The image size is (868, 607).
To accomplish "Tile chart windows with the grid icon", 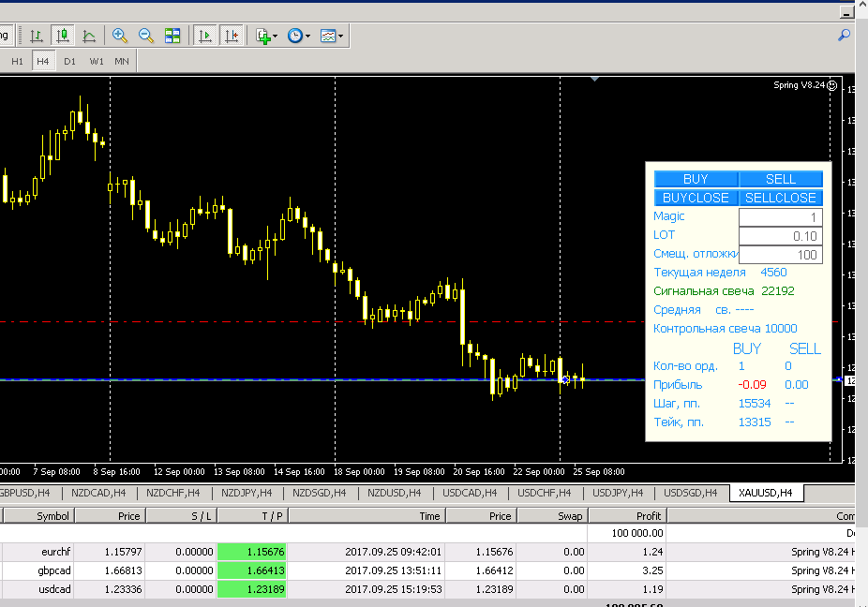I will pos(172,36).
